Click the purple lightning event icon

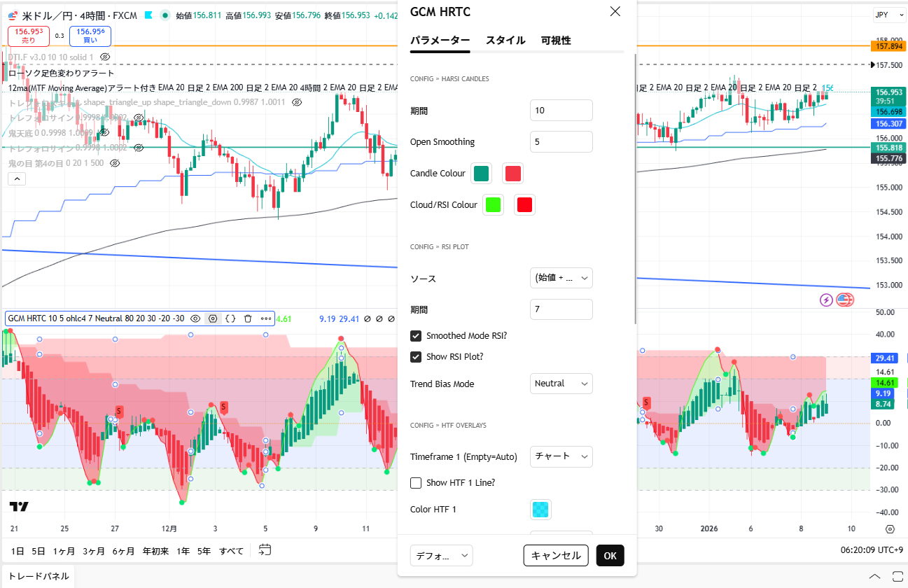click(826, 300)
